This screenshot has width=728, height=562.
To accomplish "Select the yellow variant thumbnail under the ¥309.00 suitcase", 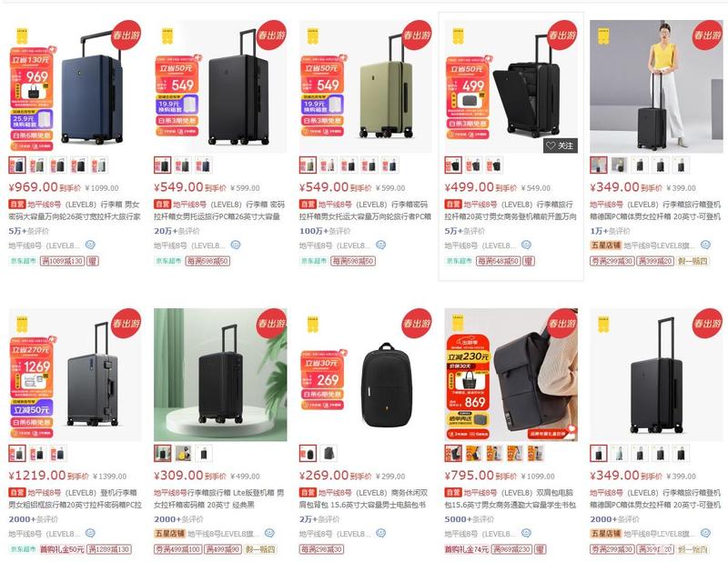I will coord(183,453).
